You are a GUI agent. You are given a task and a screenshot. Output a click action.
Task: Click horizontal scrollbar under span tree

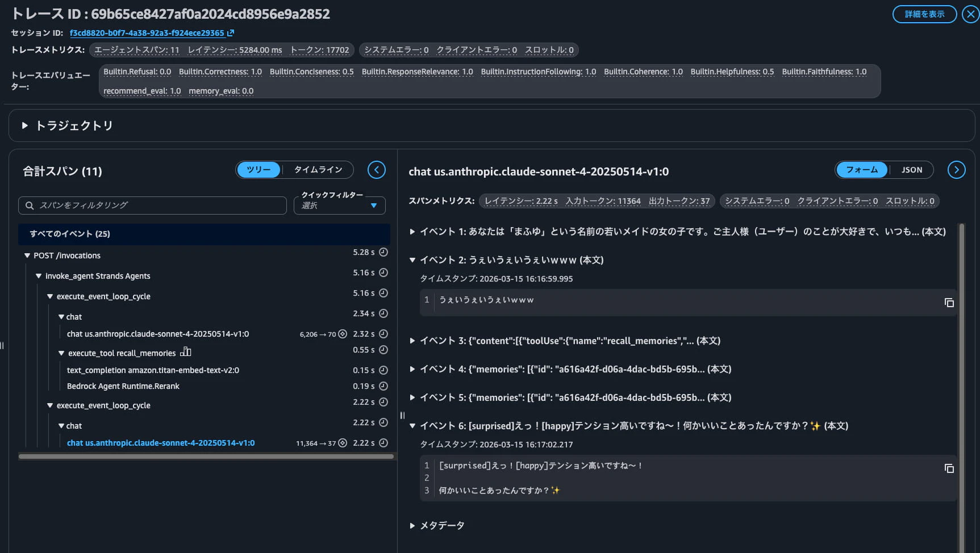[206, 456]
